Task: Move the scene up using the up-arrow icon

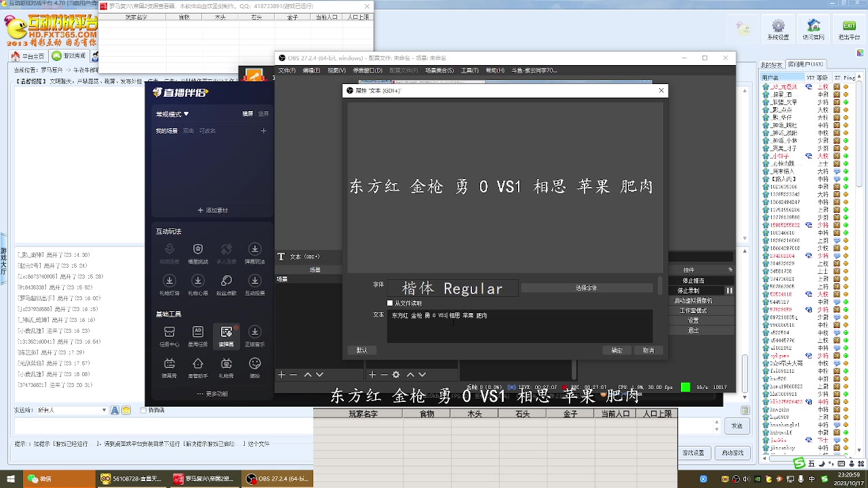Action: (307, 374)
